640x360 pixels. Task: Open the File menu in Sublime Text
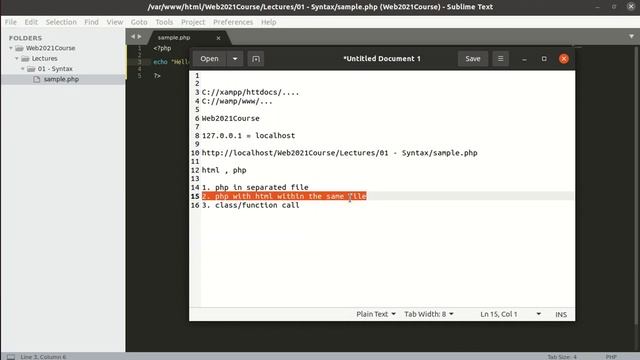(x=11, y=22)
